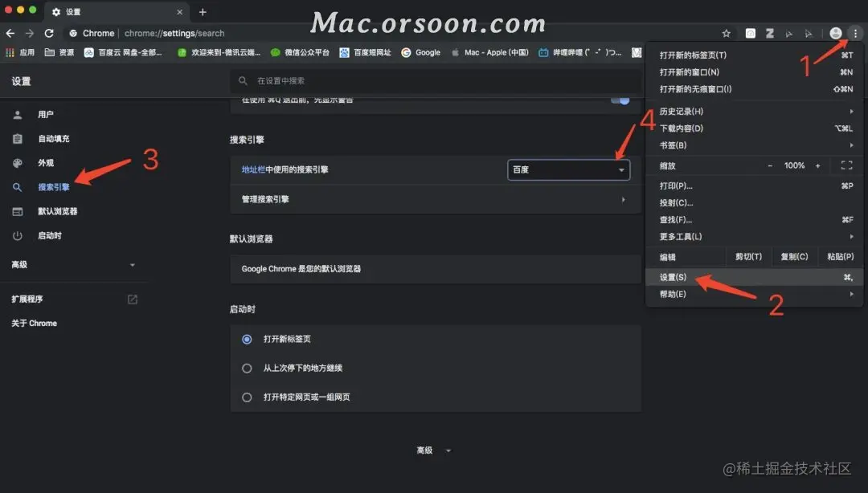Choose 打开新的窗口(N) menu item
The image size is (868, 493).
click(754, 72)
